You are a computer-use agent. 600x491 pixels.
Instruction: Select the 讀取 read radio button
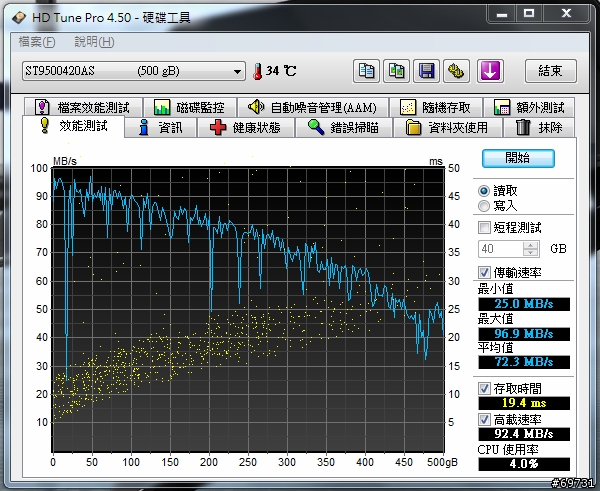click(484, 191)
